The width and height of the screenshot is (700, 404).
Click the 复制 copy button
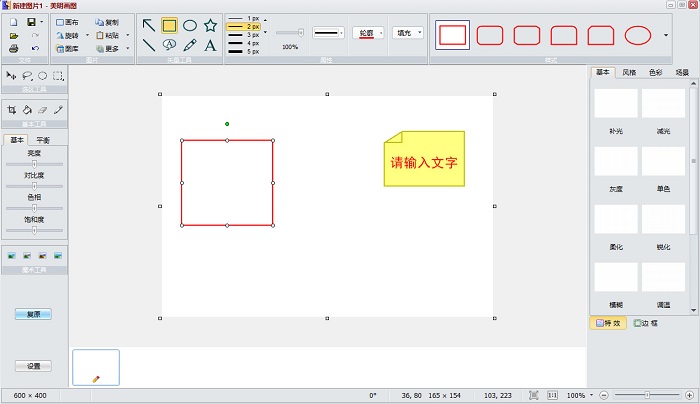(x=107, y=22)
